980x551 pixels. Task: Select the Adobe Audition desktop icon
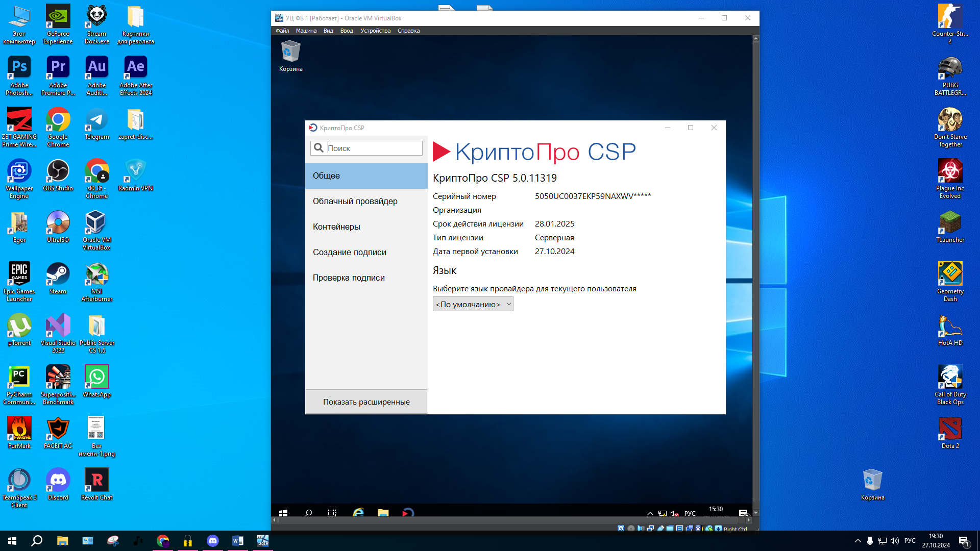point(97,76)
